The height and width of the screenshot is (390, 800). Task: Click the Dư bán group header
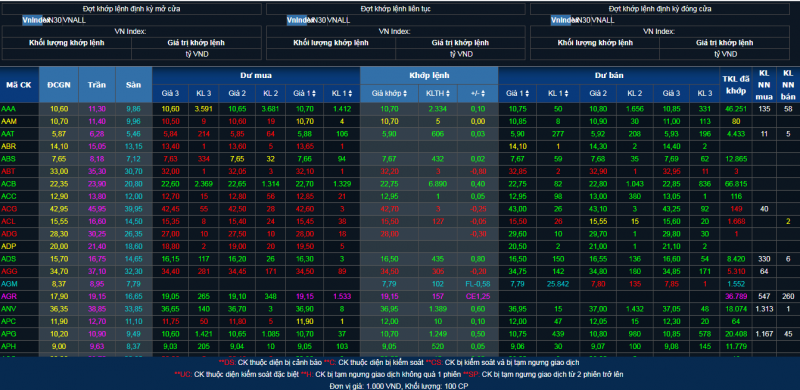coord(609,76)
